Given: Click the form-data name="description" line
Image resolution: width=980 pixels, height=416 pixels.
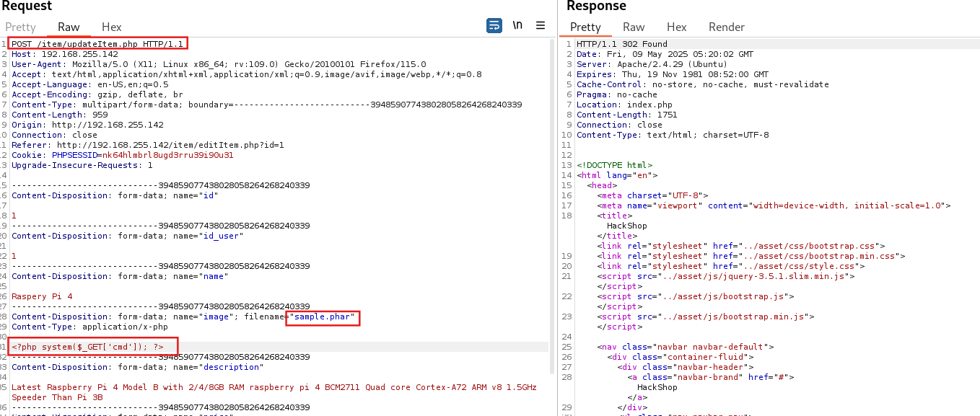Looking at the screenshot, I should [x=138, y=367].
